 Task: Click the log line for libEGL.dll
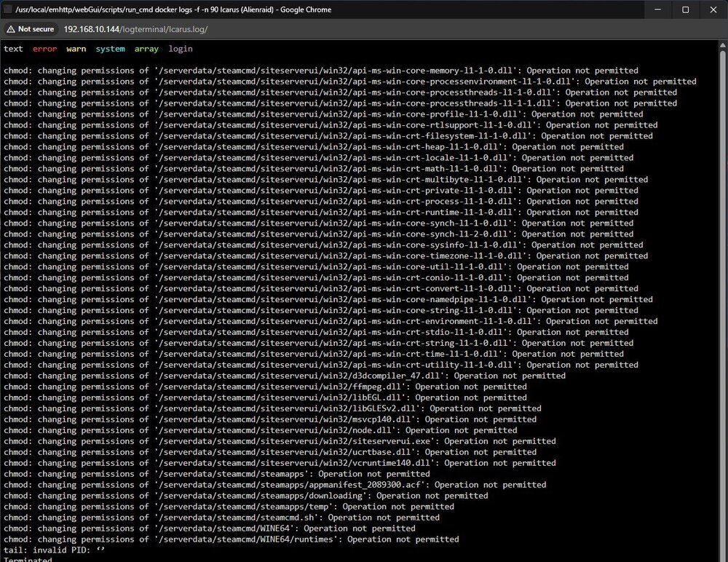point(265,397)
